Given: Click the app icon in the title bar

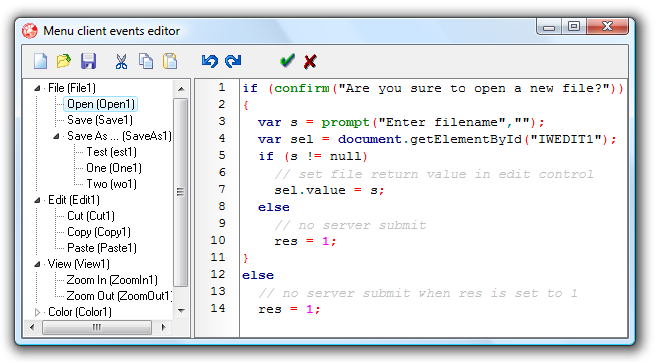Looking at the screenshot, I should click(30, 31).
